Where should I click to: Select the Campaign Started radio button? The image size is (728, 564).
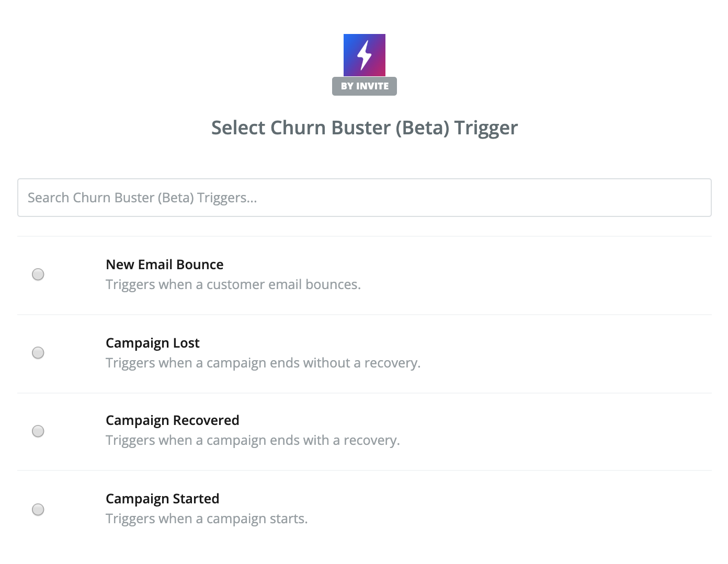[38, 510]
